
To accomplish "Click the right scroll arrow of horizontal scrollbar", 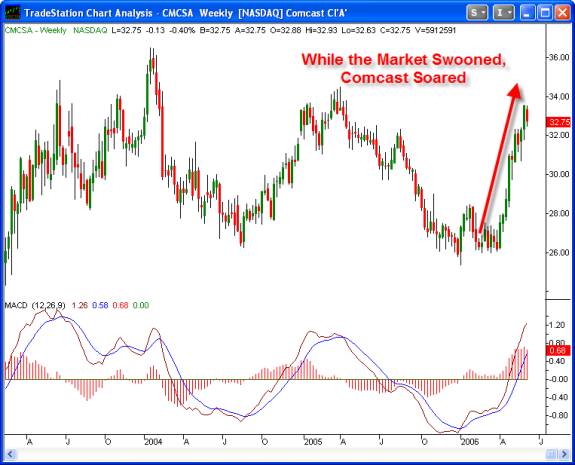I will pos(564,454).
